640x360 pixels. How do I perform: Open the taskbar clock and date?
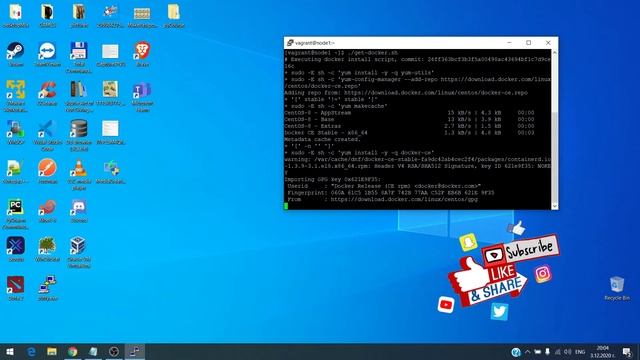point(602,351)
